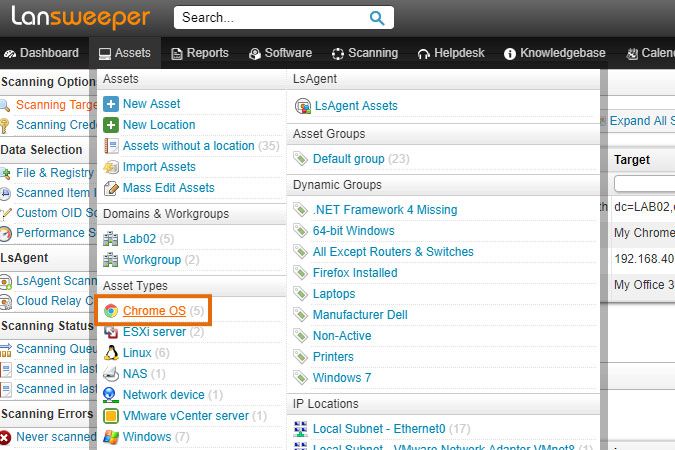This screenshot has height=450, width=675.
Task: Open the Chrome OS asset type
Action: pyautogui.click(x=154, y=310)
